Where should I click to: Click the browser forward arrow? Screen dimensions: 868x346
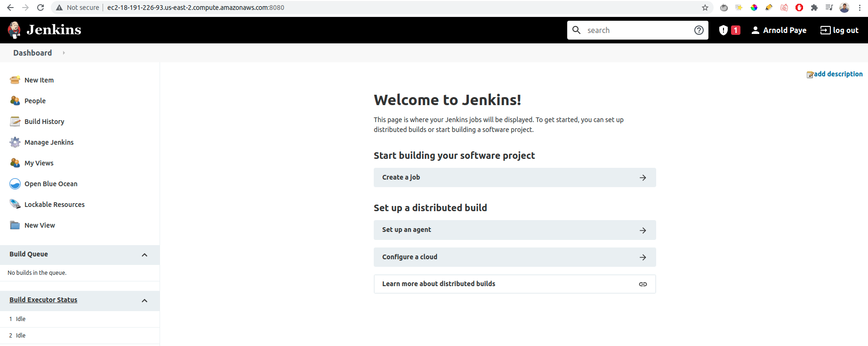tap(25, 8)
